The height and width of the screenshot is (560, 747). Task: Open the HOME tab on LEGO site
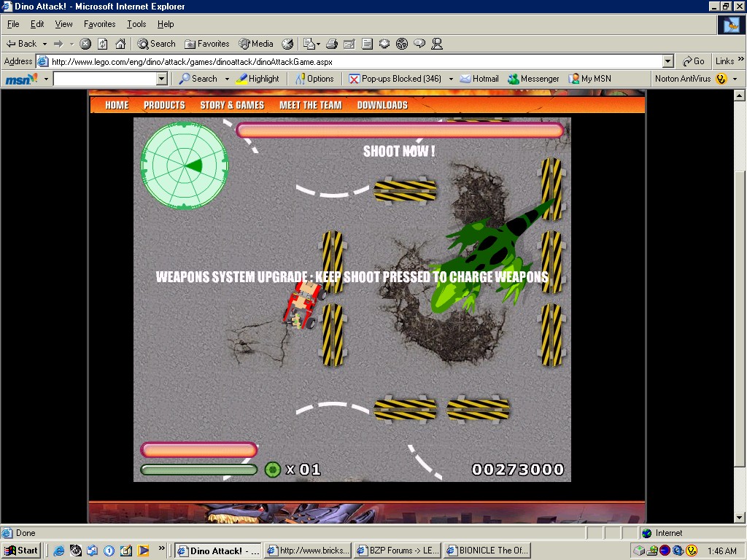tap(117, 105)
